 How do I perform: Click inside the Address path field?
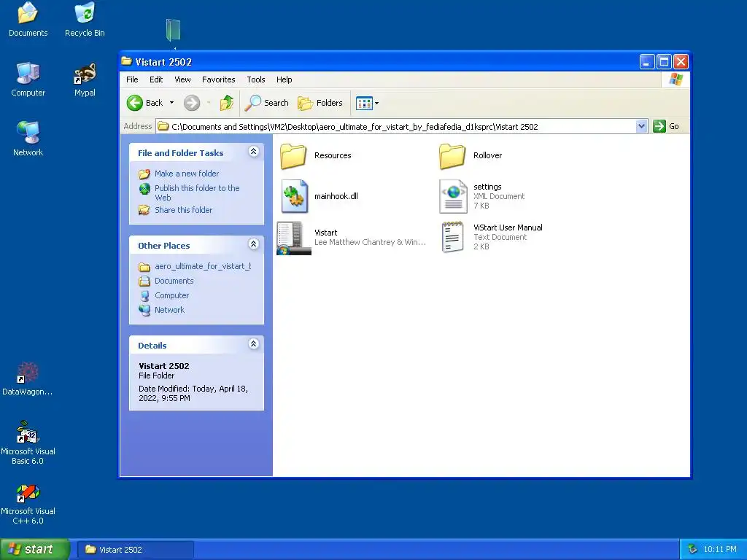pyautogui.click(x=396, y=127)
